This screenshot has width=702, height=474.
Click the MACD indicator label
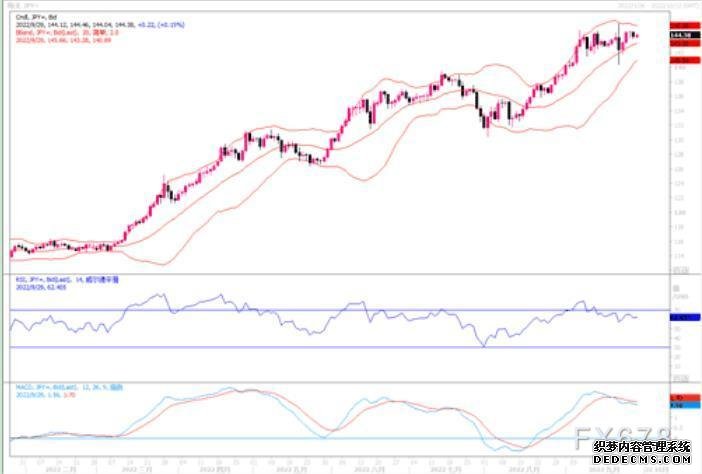(62, 387)
